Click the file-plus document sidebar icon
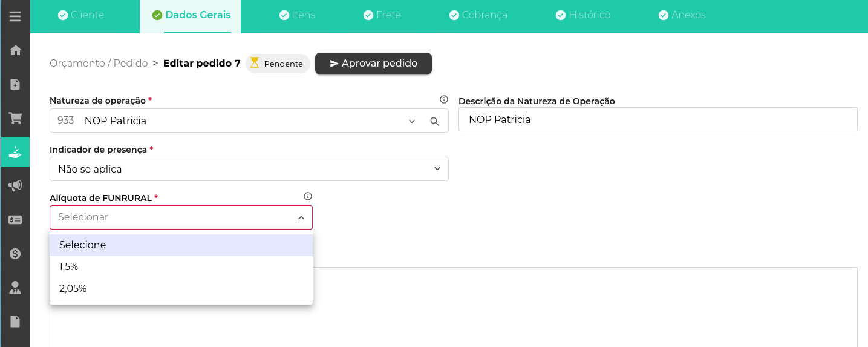 [x=15, y=84]
